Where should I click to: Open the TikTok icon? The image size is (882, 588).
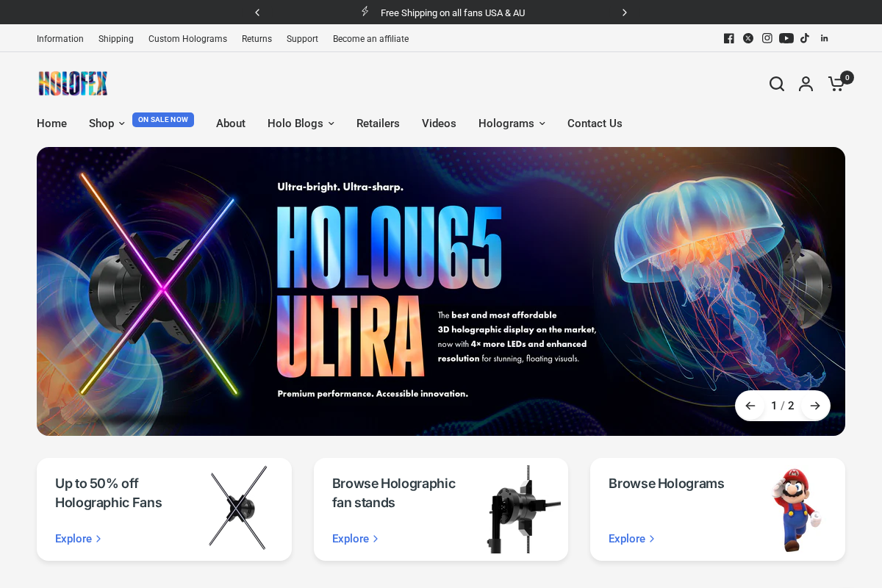pyautogui.click(x=805, y=37)
